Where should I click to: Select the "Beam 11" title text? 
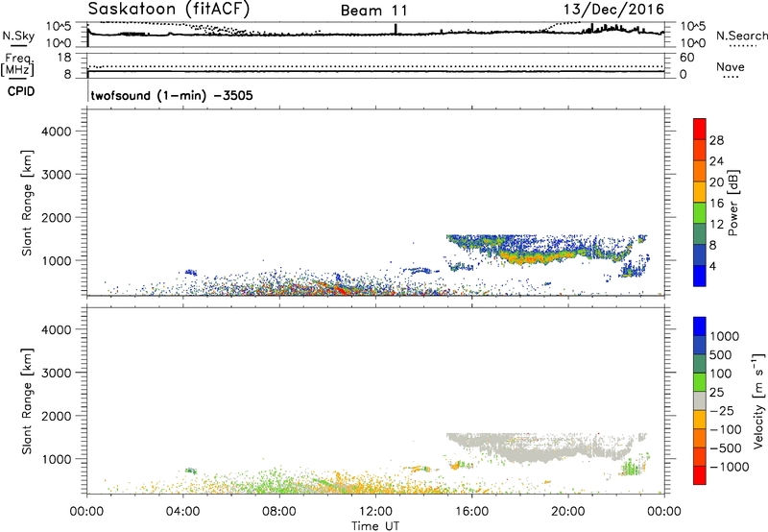coord(374,11)
